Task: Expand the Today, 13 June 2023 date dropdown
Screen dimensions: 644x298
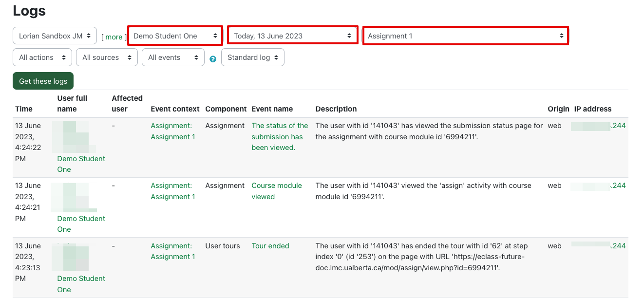Action: [292, 36]
